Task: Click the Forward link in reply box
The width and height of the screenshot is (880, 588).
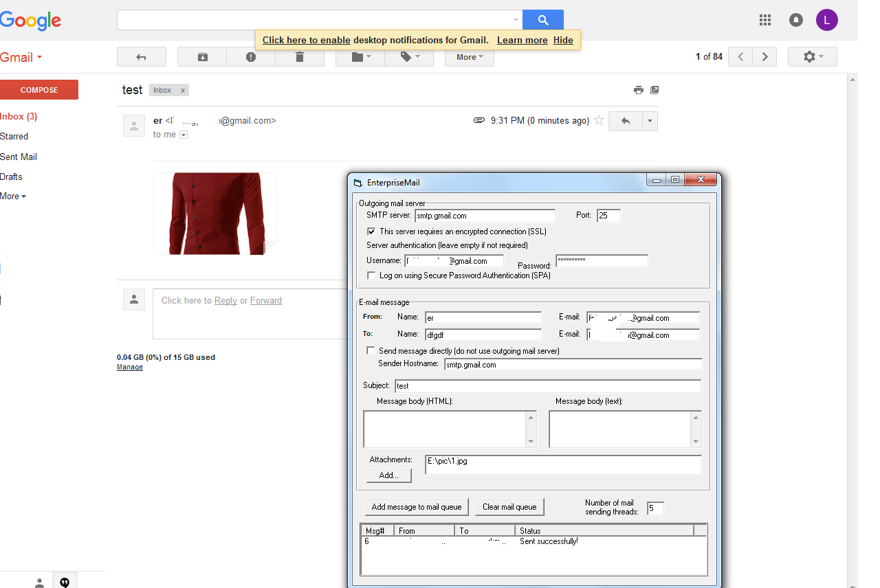Action: tap(266, 301)
